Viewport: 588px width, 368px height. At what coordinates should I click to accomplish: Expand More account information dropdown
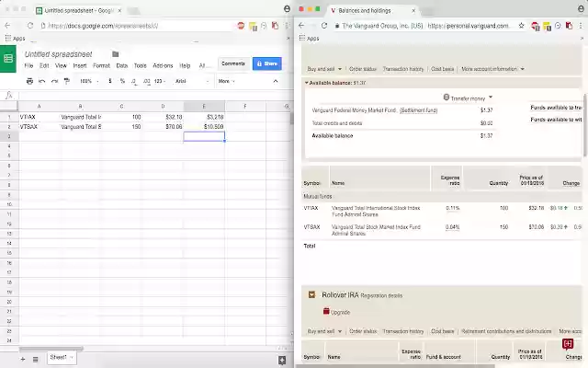pos(492,69)
